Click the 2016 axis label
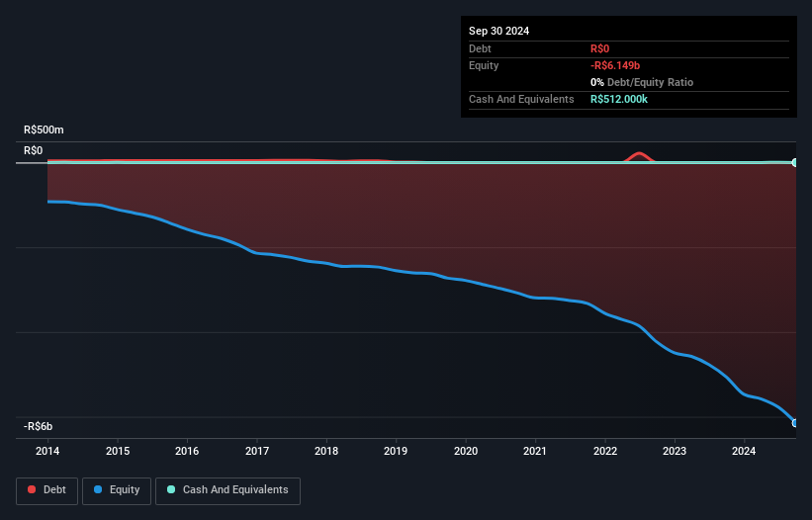This screenshot has width=812, height=520. point(187,451)
